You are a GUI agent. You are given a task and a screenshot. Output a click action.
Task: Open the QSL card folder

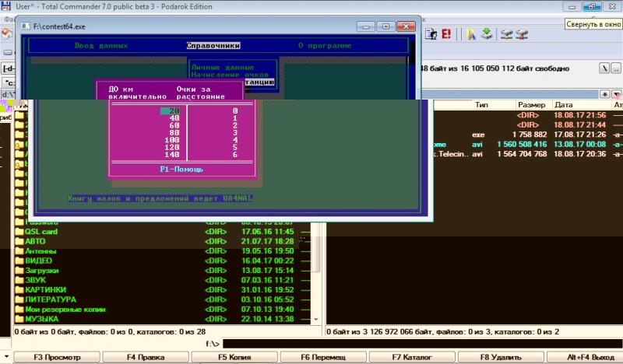click(x=42, y=232)
